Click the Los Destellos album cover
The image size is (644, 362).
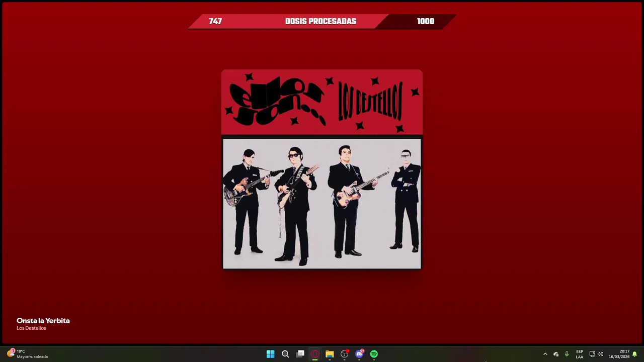pos(322,169)
